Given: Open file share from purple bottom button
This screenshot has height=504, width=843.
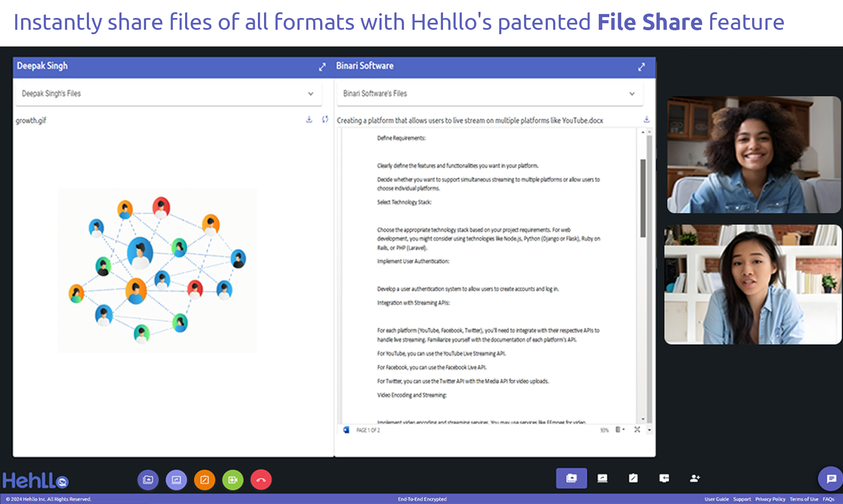Looking at the screenshot, I should pyautogui.click(x=148, y=479).
